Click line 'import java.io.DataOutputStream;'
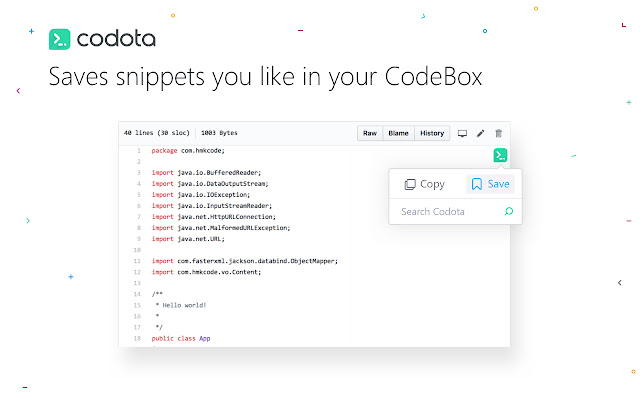 [210, 184]
